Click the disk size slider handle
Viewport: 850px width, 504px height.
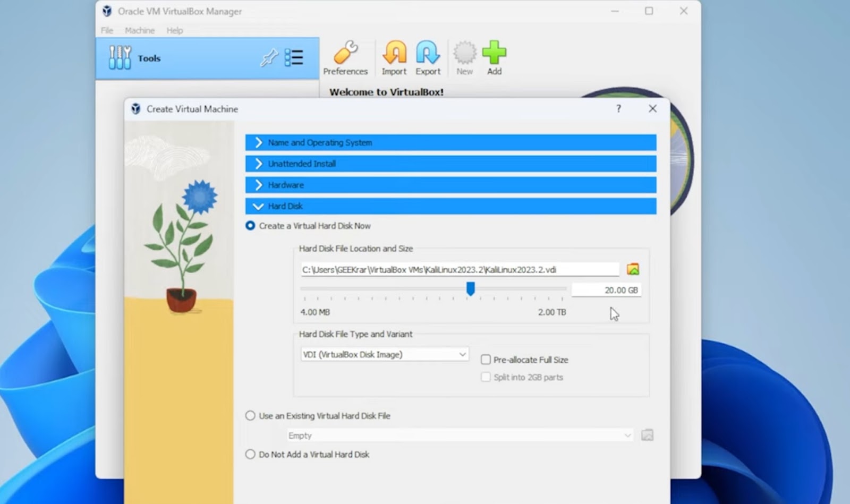click(470, 288)
